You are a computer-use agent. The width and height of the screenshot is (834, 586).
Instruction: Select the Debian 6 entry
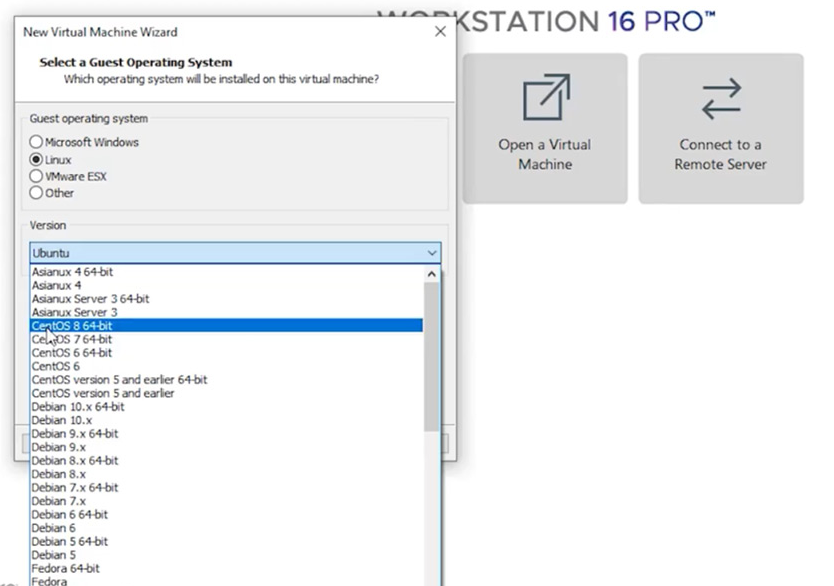(227, 528)
